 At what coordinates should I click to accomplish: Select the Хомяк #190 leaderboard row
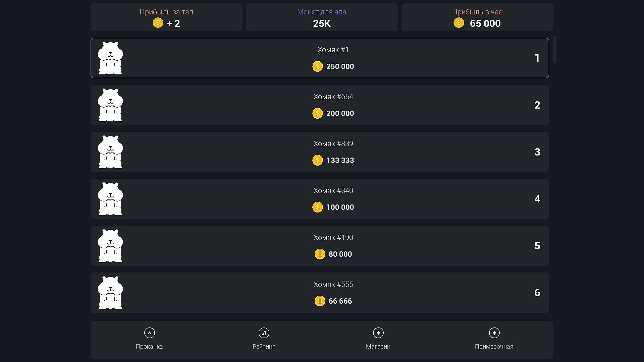click(320, 246)
